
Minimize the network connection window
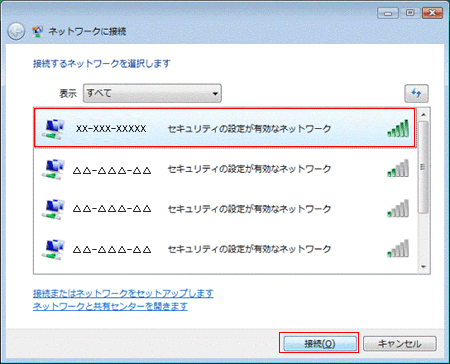[388, 13]
